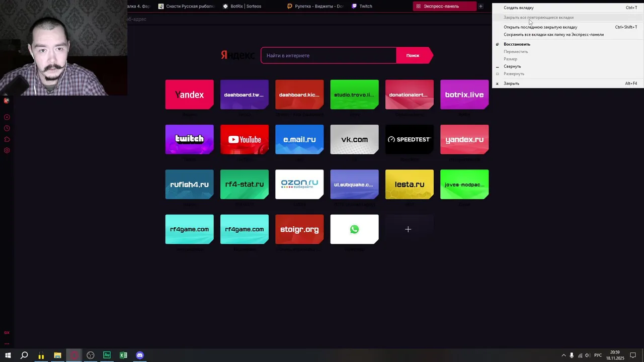644x362 pixels.
Task: Open the player icon in Opera sidebar
Action: (7, 117)
